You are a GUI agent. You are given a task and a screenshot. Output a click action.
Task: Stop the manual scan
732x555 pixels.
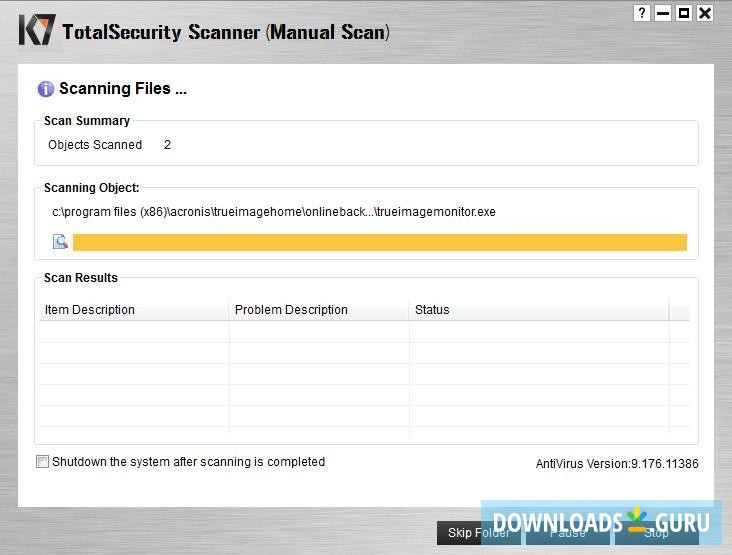point(656,533)
